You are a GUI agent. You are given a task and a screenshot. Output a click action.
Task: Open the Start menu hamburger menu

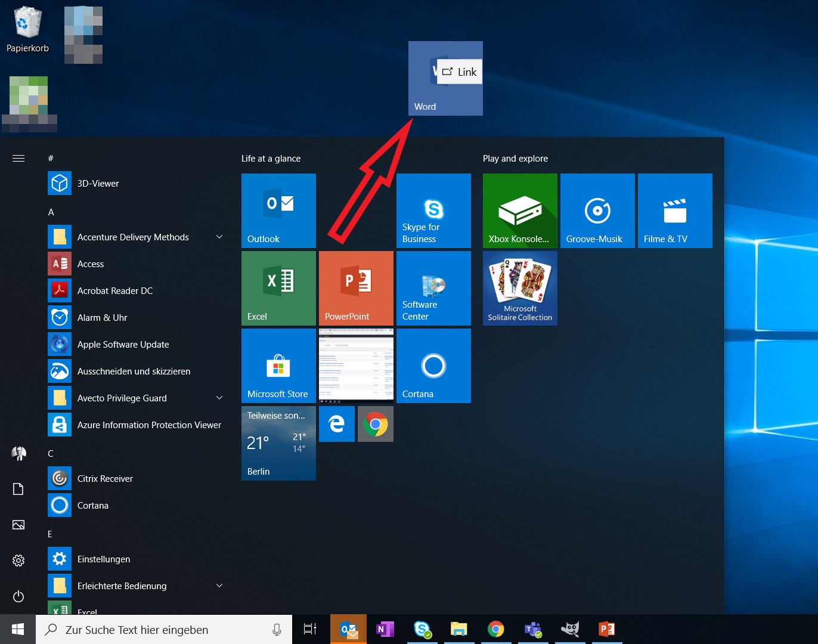pyautogui.click(x=18, y=158)
